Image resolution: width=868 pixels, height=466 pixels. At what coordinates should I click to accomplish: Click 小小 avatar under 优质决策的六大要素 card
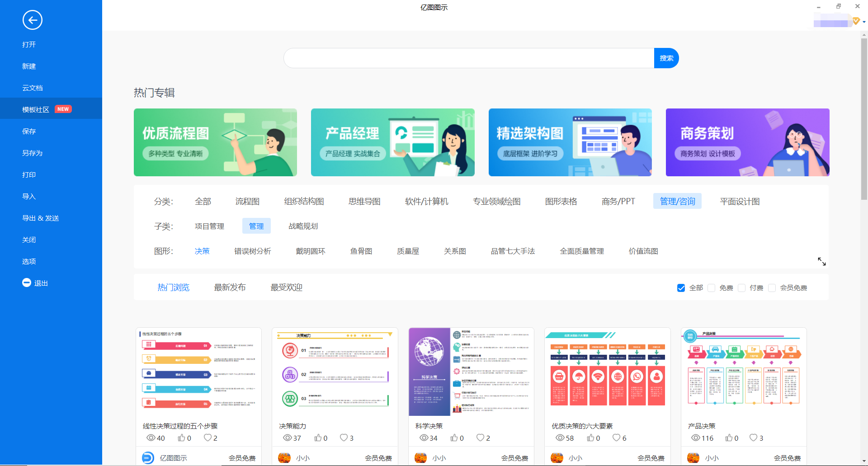pyautogui.click(x=557, y=458)
